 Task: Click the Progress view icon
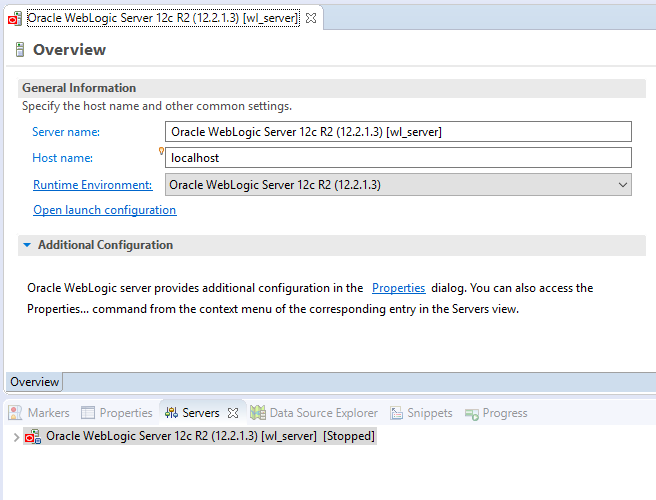(x=472, y=414)
